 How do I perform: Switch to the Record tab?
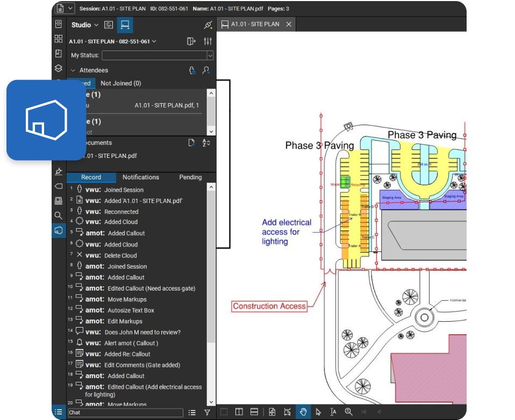coord(91,177)
